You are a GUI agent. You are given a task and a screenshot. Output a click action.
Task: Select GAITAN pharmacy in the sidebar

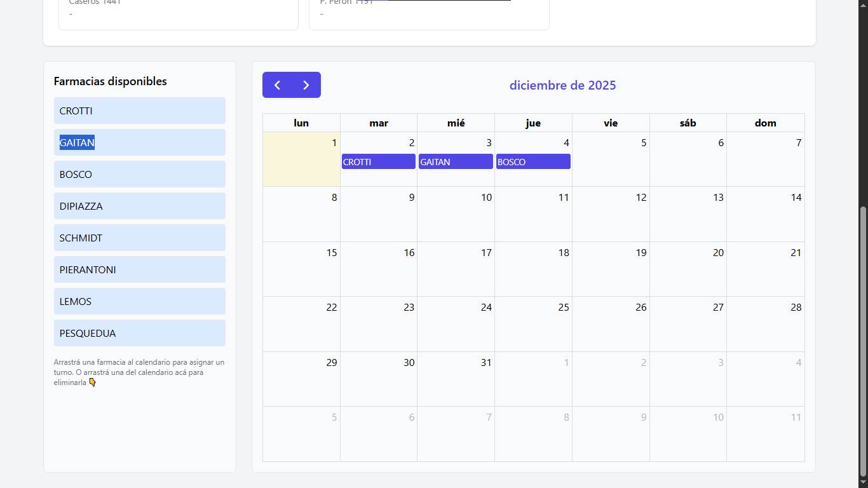[x=139, y=142]
